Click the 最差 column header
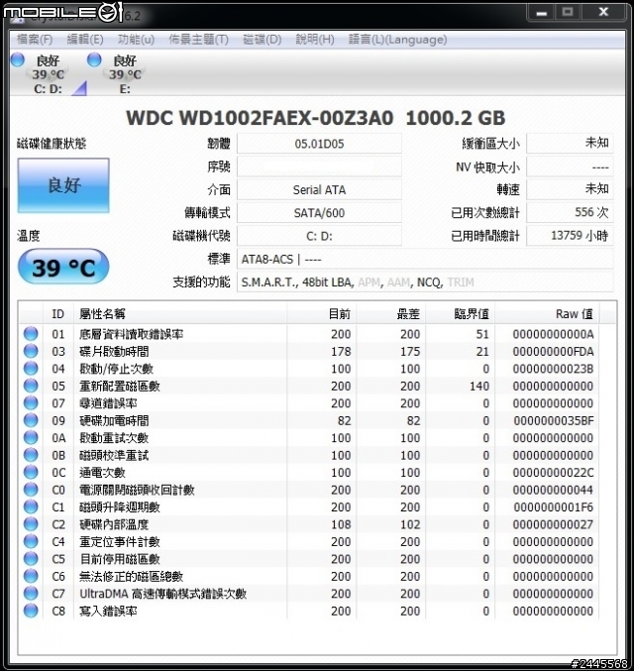 click(x=390, y=314)
